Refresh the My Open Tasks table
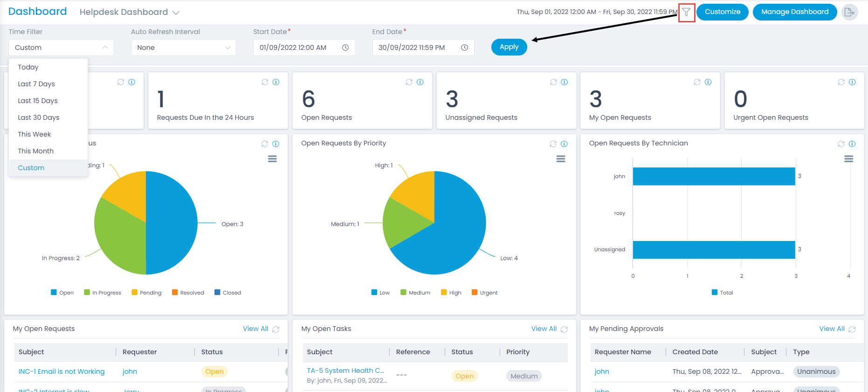This screenshot has height=392, width=868. point(564,330)
